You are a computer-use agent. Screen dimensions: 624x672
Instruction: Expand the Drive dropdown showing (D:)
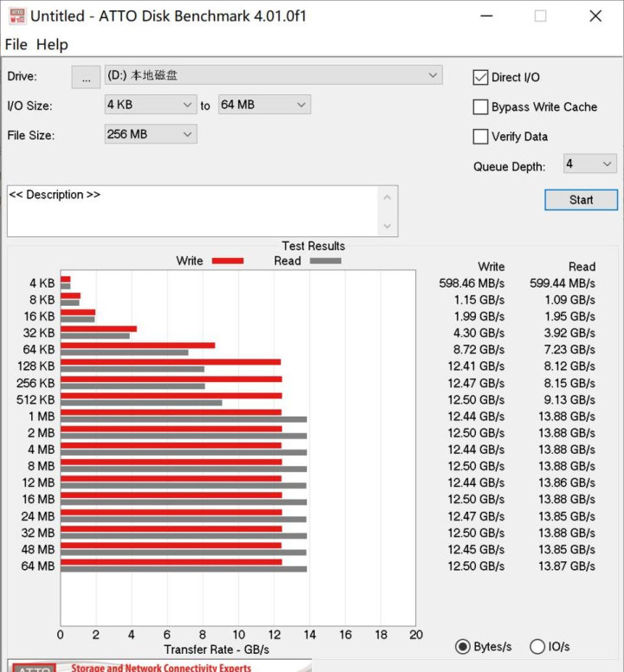[274, 75]
